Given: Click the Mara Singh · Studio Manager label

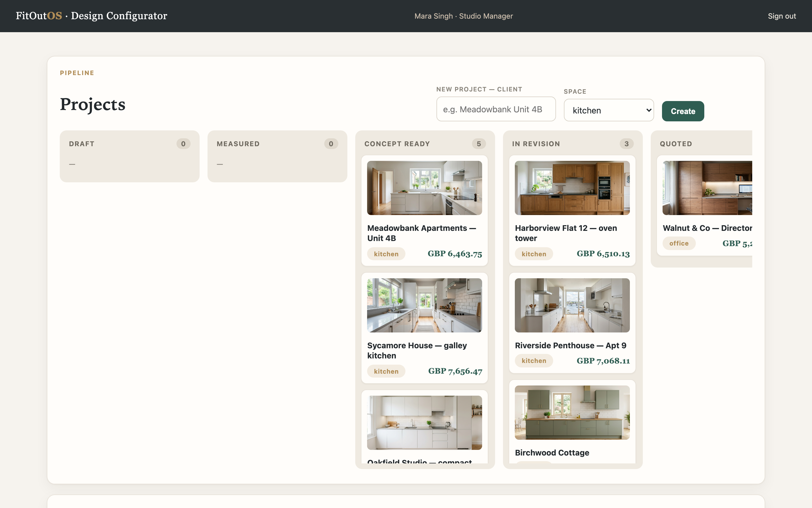Looking at the screenshot, I should pyautogui.click(x=464, y=16).
